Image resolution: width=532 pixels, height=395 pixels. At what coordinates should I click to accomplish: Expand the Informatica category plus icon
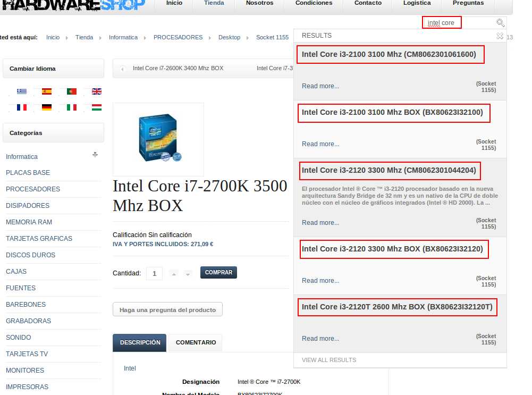pyautogui.click(x=95, y=155)
